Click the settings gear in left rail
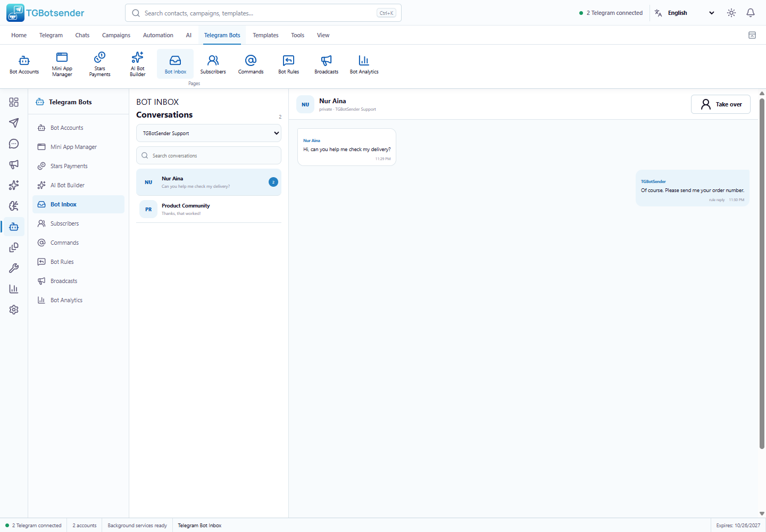The image size is (766, 532). (x=14, y=310)
